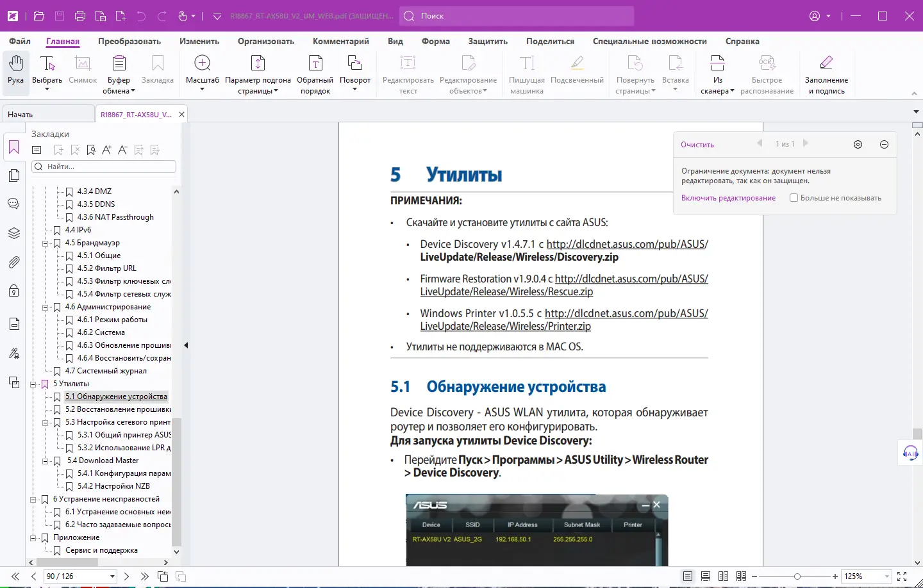Open the Attachments paperclip panel
Screen dimensions: 923x588
coord(14,262)
